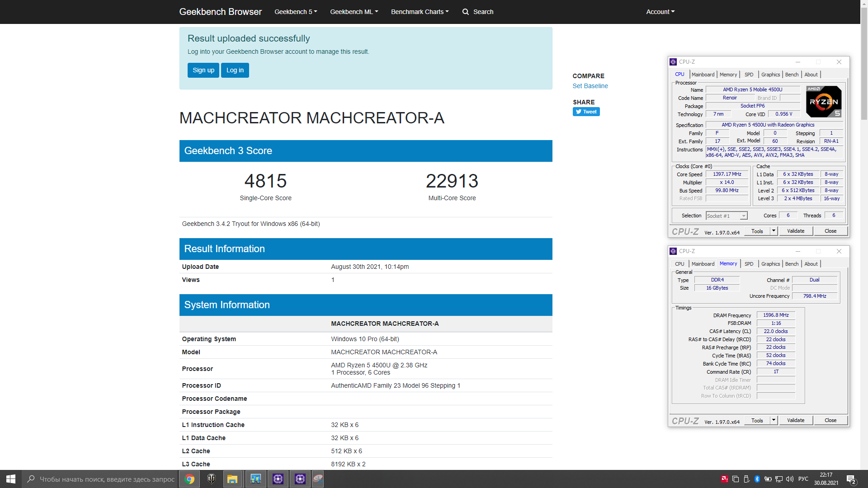
Task: Open About tab in Memory window
Action: pyautogui.click(x=811, y=264)
